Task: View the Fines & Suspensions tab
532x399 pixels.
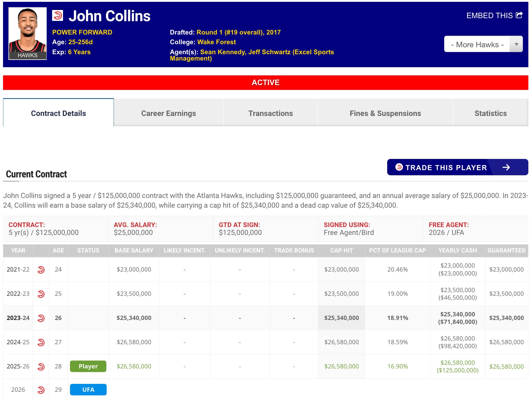Action: tap(385, 113)
